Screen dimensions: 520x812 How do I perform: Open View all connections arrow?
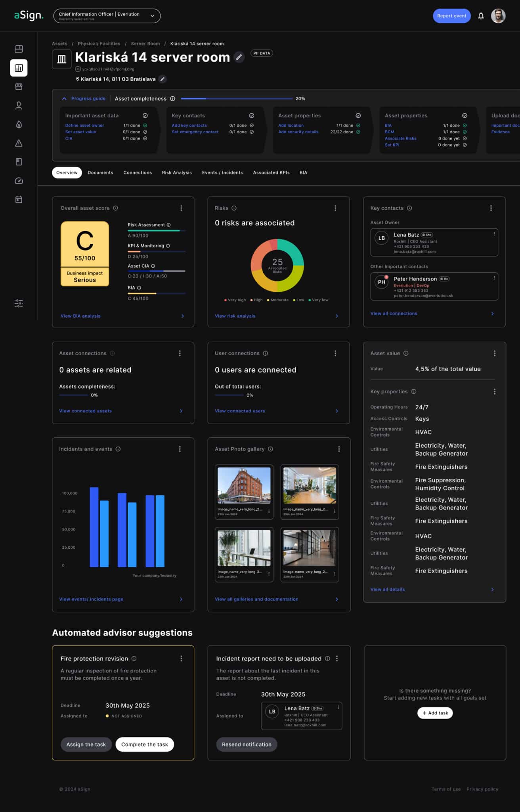(x=493, y=314)
